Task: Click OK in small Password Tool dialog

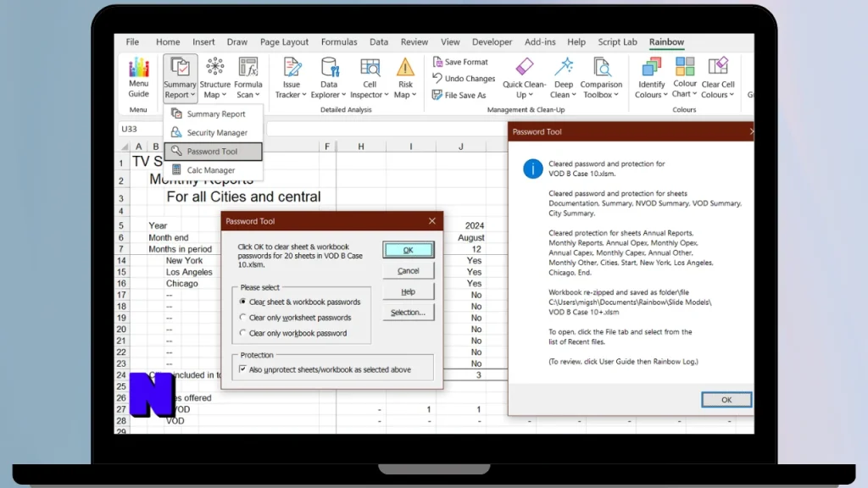Action: click(x=408, y=250)
